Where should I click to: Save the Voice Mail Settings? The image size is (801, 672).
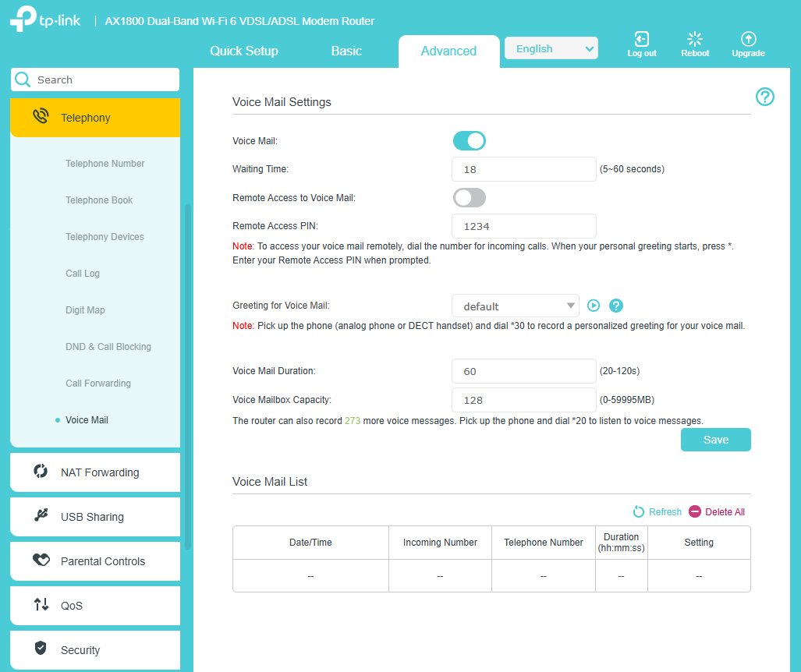(x=714, y=439)
